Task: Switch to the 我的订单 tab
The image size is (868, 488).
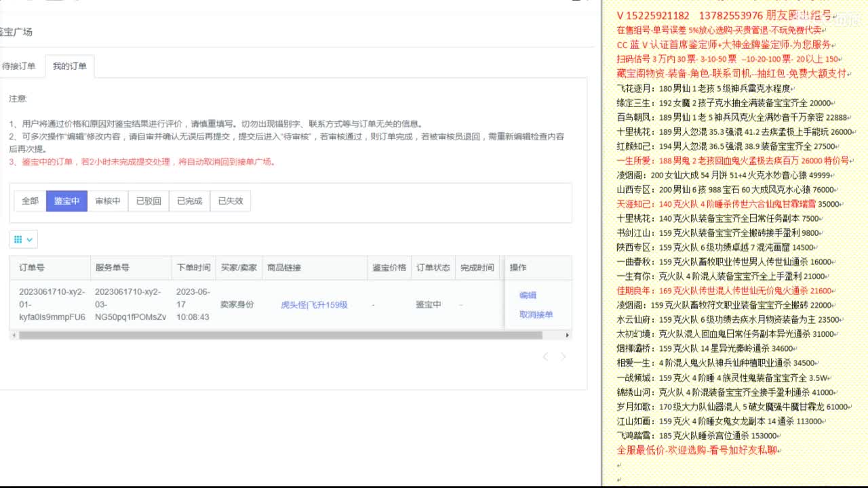Action: pyautogui.click(x=70, y=66)
